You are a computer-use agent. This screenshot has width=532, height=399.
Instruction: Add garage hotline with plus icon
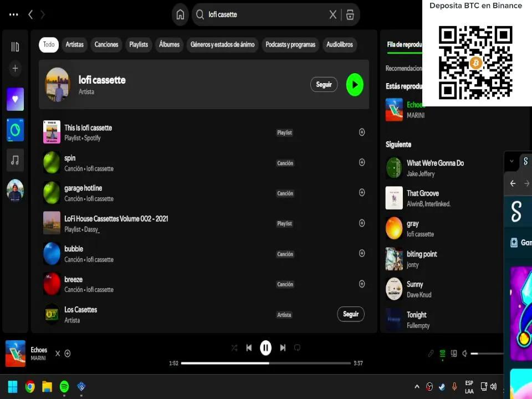(x=362, y=193)
